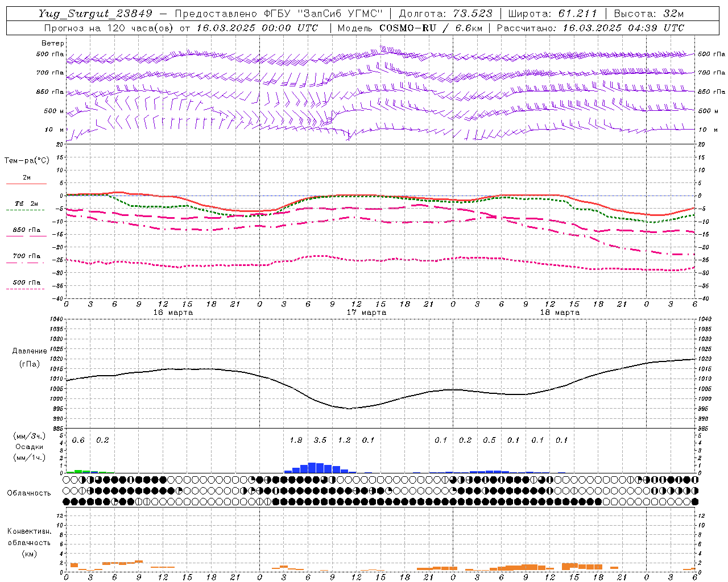Click the Тем-ра(°C) temperature axis title
This screenshot has width=728, height=582.
(x=27, y=161)
